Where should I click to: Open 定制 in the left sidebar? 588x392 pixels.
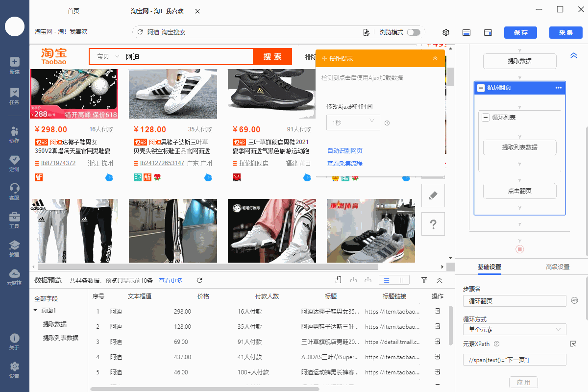14,163
